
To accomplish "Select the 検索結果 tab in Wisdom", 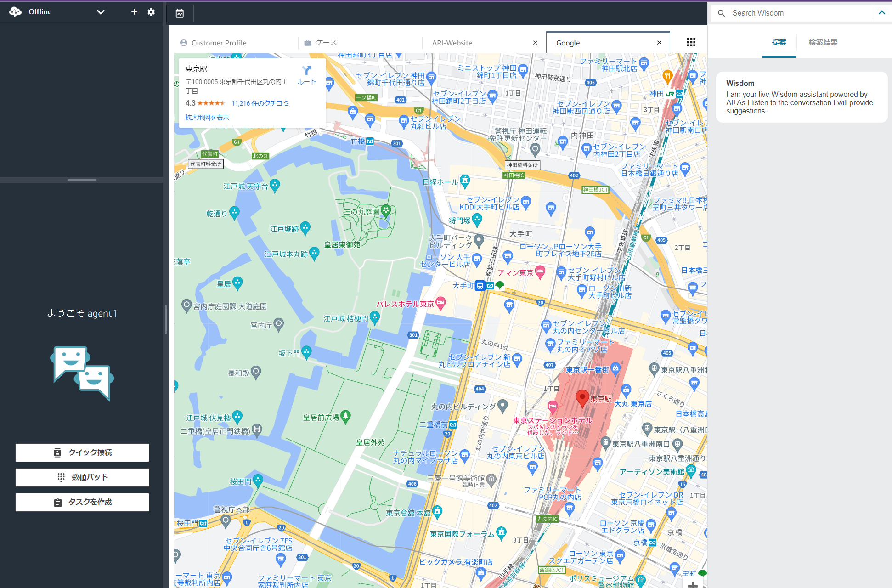I will pos(823,42).
